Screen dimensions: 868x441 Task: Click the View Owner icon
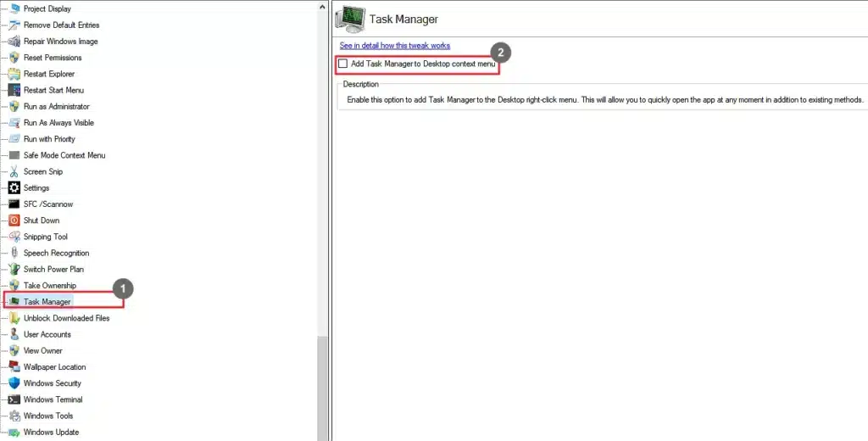(x=14, y=351)
